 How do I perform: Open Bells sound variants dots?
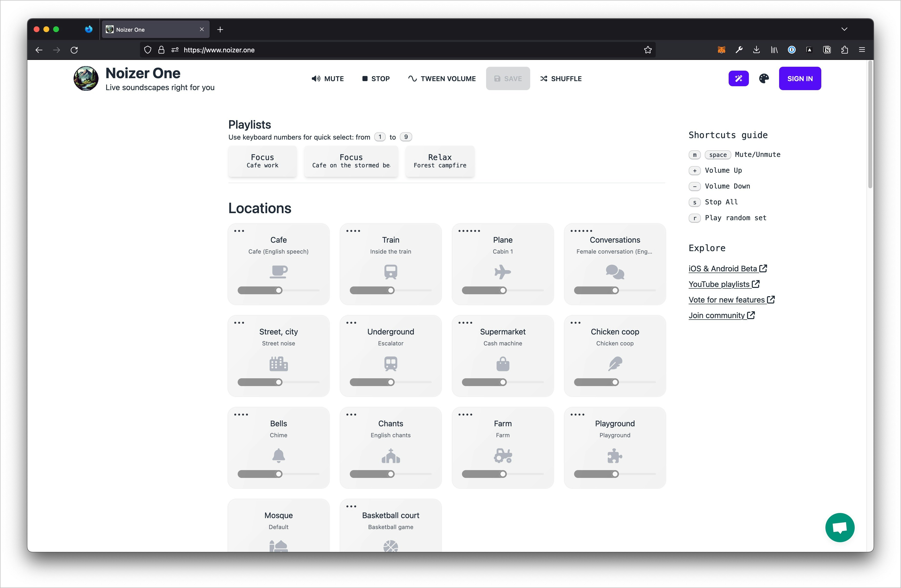coord(241,415)
